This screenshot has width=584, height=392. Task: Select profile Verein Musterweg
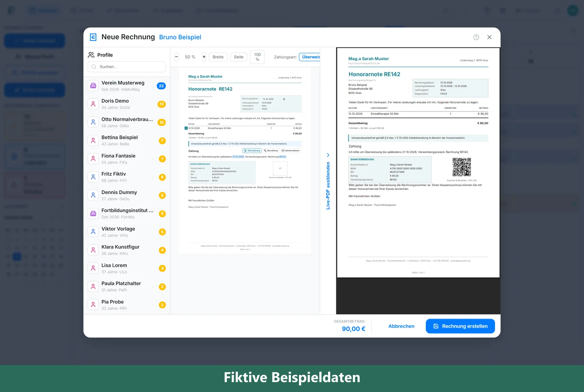pos(127,86)
